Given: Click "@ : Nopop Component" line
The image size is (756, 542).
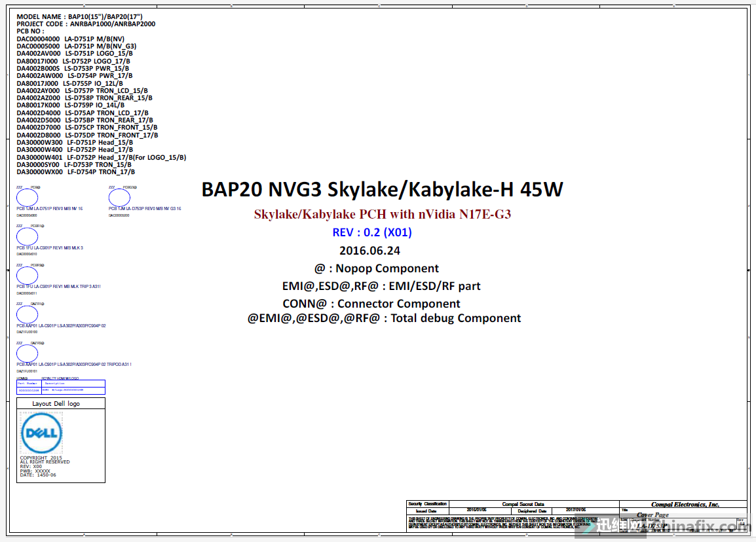Looking at the screenshot, I should point(376,268).
